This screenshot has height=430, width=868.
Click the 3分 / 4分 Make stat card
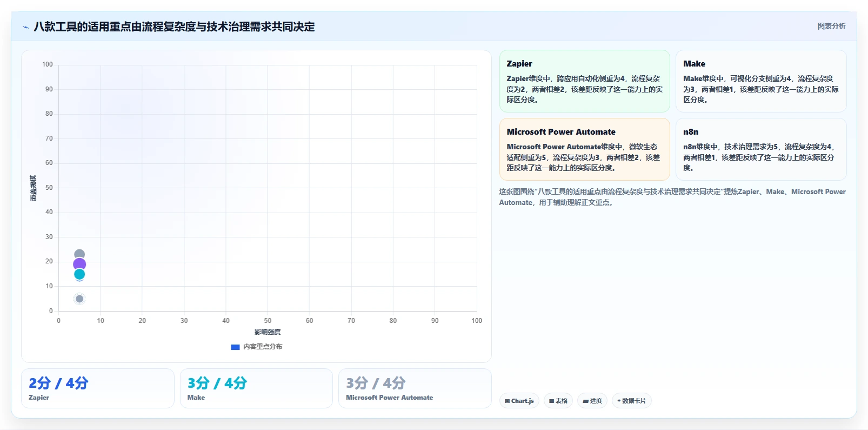[x=256, y=388]
